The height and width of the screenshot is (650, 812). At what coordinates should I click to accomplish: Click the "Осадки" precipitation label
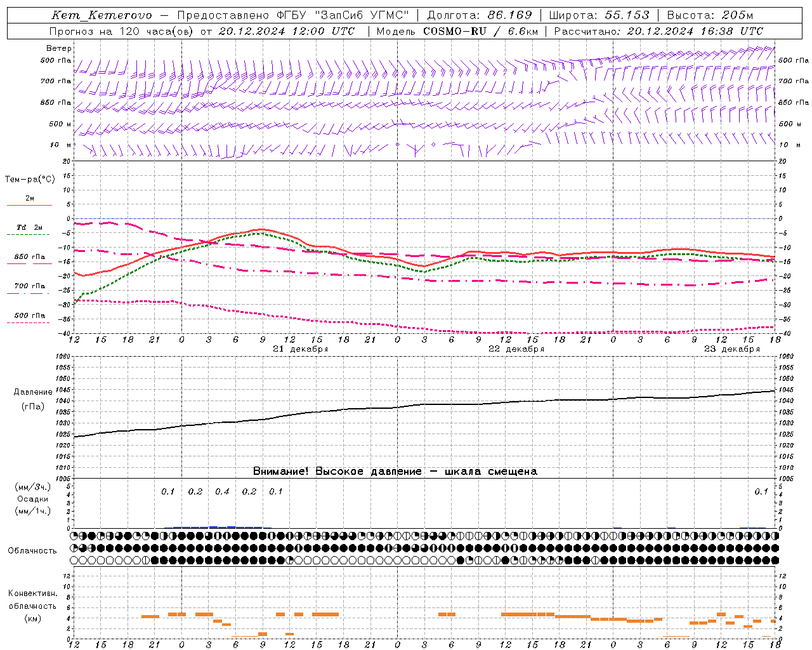coord(32,499)
